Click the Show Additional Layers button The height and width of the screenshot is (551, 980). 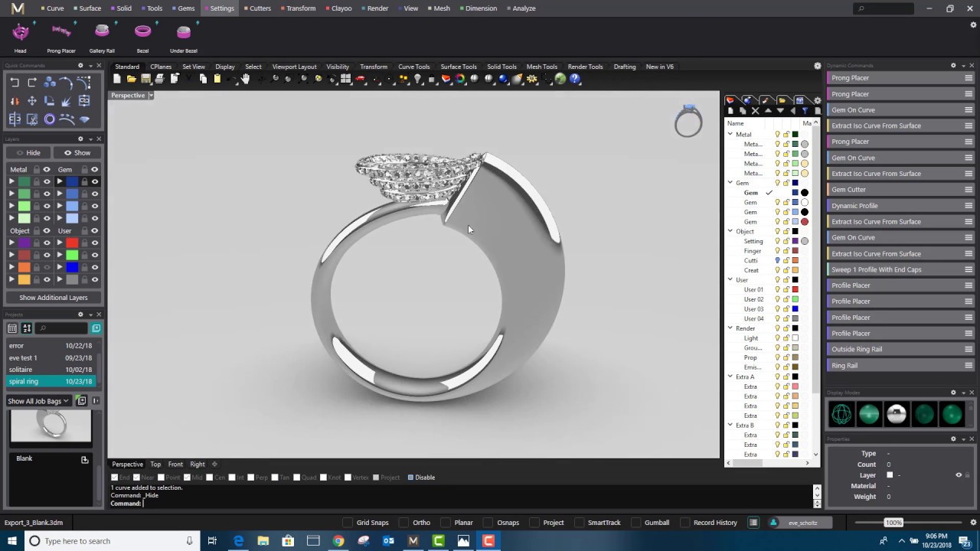coord(53,297)
